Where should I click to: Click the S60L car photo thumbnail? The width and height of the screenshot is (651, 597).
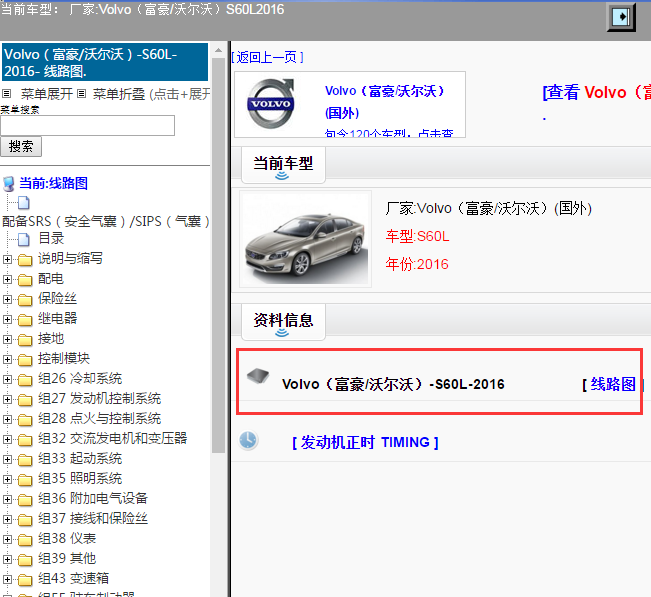pos(306,239)
